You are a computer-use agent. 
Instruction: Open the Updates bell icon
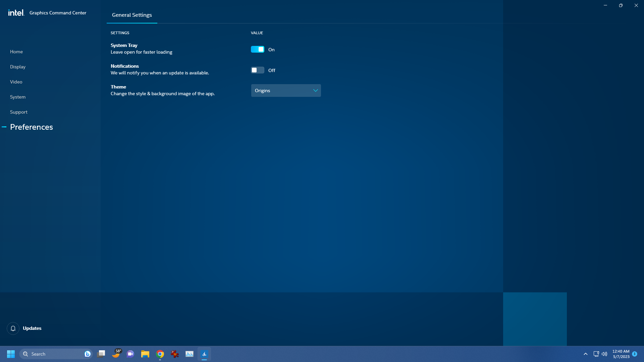coord(13,328)
